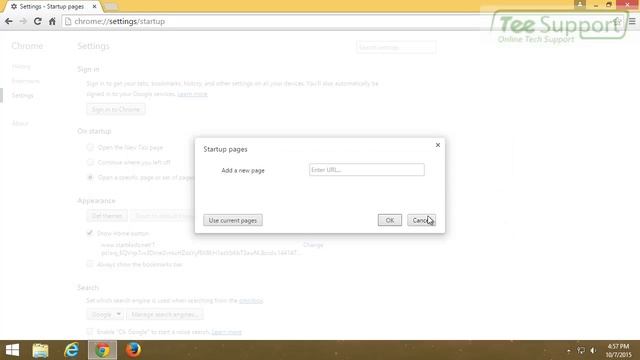
Task: Cancel the Startup pages dialog
Action: pyautogui.click(x=421, y=220)
